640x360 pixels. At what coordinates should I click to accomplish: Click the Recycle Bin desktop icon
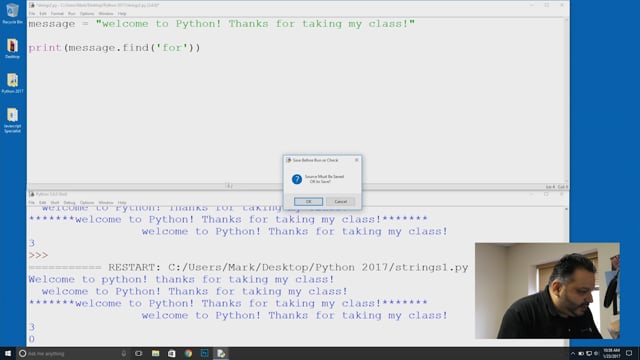click(x=12, y=13)
